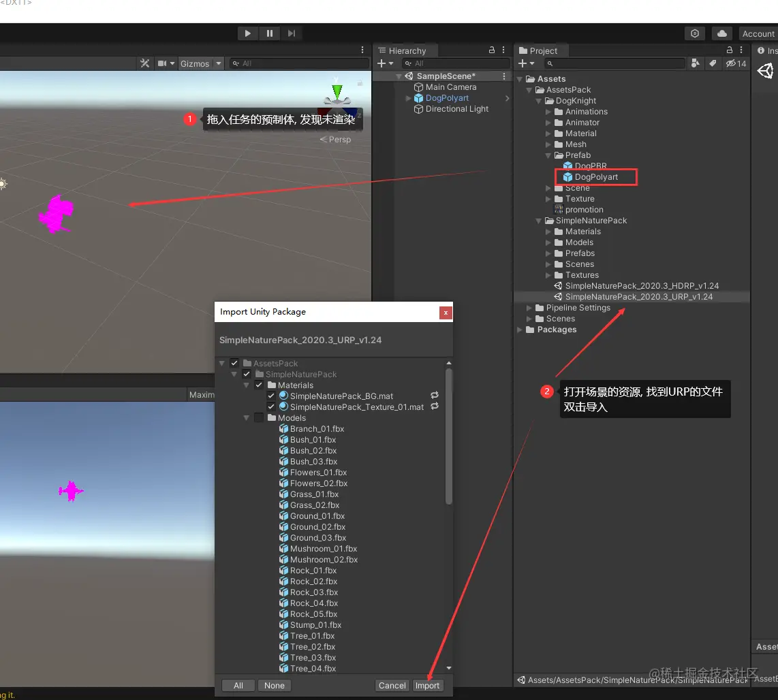Collapse the Assets folder
This screenshot has height=700, width=778.
520,79
